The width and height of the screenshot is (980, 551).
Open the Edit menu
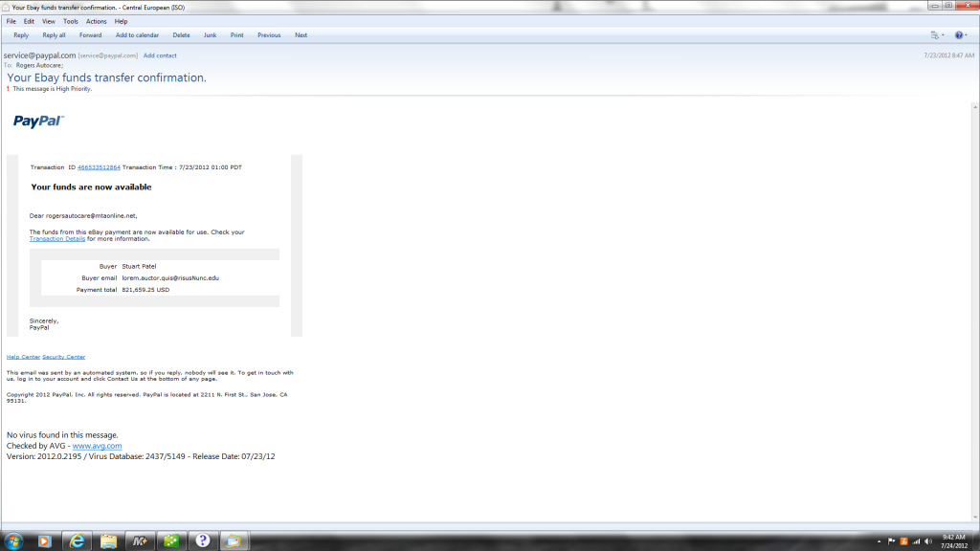[x=29, y=21]
